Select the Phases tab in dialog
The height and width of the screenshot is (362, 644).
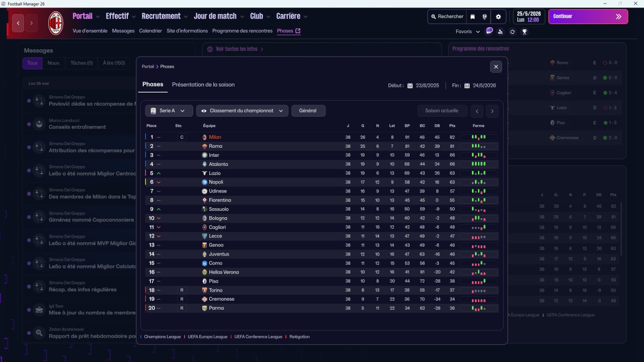[153, 84]
